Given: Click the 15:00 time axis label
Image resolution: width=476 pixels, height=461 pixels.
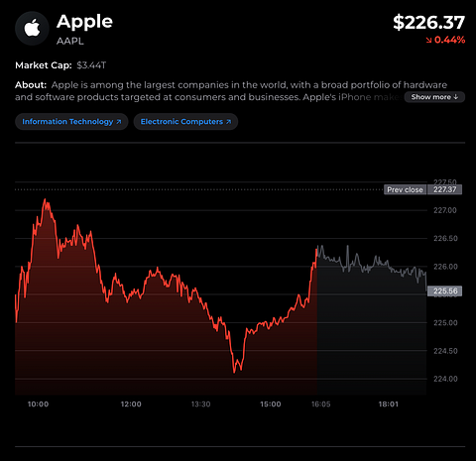Looking at the screenshot, I should pos(271,404).
